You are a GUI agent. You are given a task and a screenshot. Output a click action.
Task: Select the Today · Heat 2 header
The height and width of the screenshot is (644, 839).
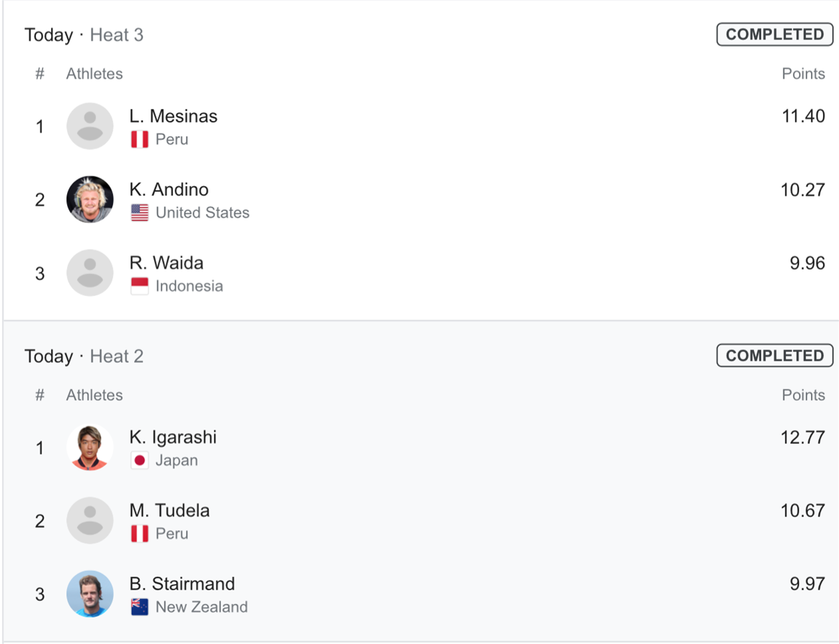tap(84, 356)
